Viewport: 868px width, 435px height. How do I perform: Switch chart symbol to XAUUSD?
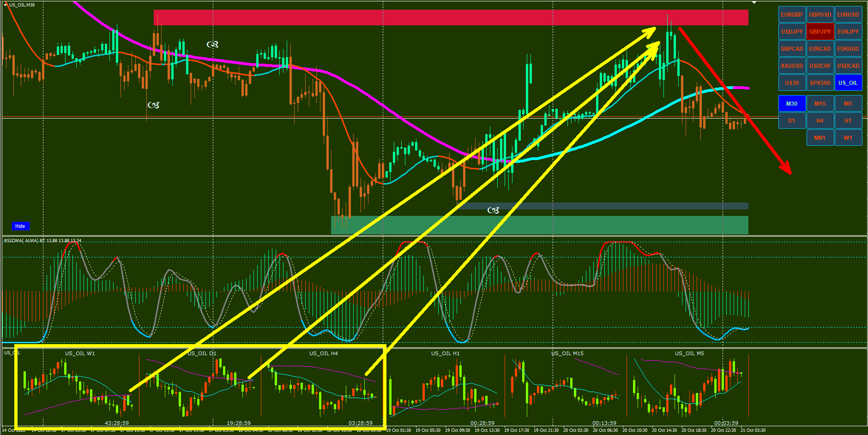pyautogui.click(x=792, y=66)
